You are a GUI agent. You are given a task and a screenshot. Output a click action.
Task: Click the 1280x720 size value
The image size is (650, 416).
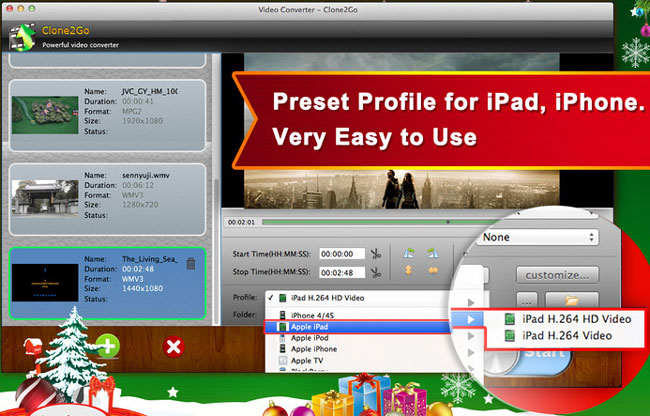[140, 205]
